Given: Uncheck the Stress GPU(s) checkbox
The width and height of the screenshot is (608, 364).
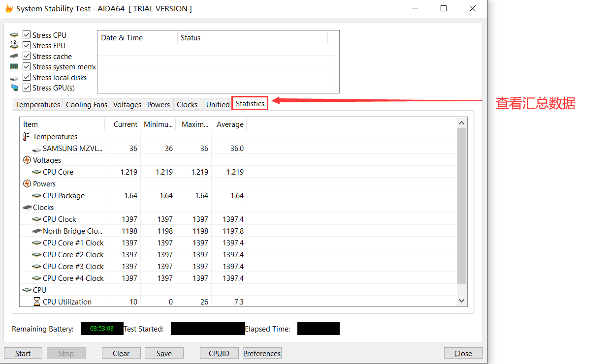Looking at the screenshot, I should (x=27, y=88).
